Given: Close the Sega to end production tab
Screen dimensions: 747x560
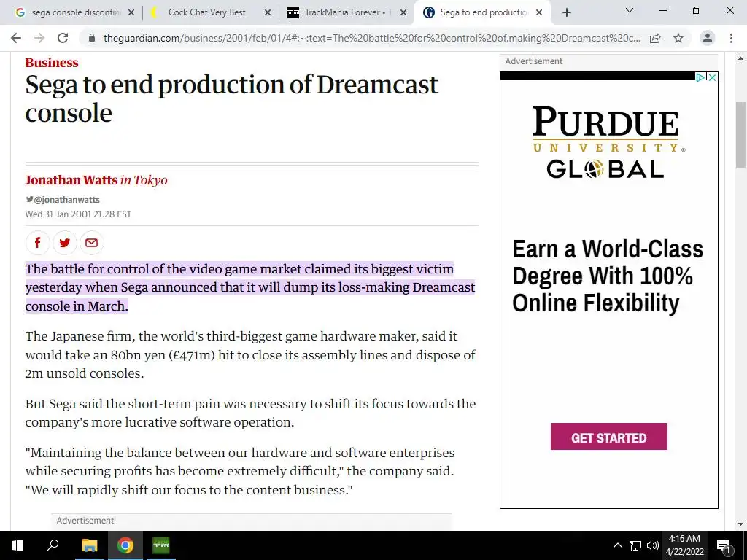Looking at the screenshot, I should pyautogui.click(x=539, y=12).
